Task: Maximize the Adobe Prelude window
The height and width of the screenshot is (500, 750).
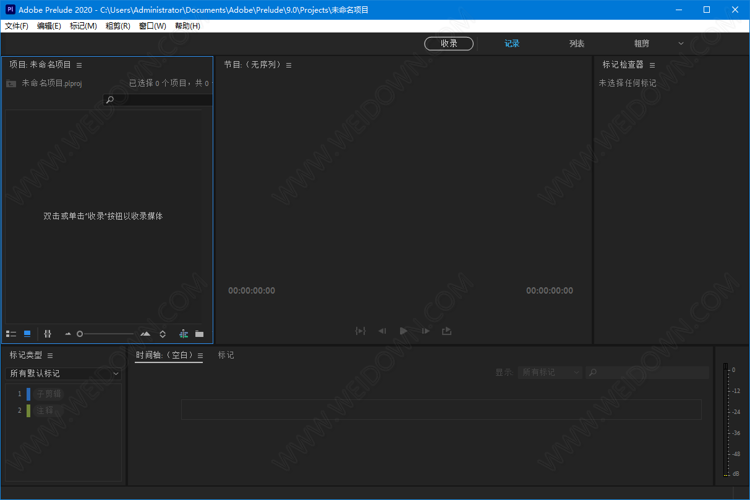Action: (x=706, y=10)
